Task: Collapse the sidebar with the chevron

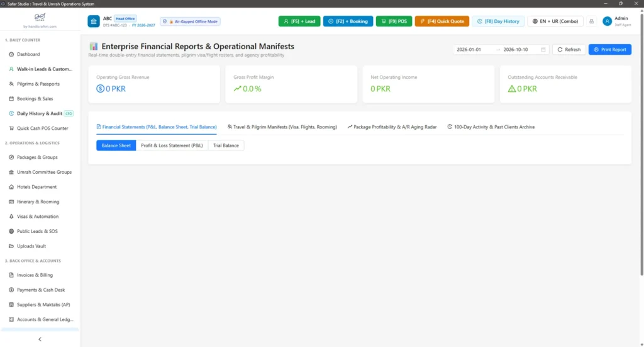Action: [x=40, y=339]
